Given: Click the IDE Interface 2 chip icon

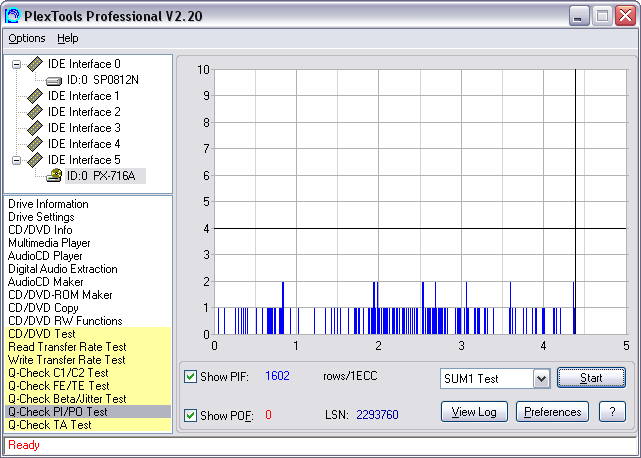Looking at the screenshot, I should 35,112.
